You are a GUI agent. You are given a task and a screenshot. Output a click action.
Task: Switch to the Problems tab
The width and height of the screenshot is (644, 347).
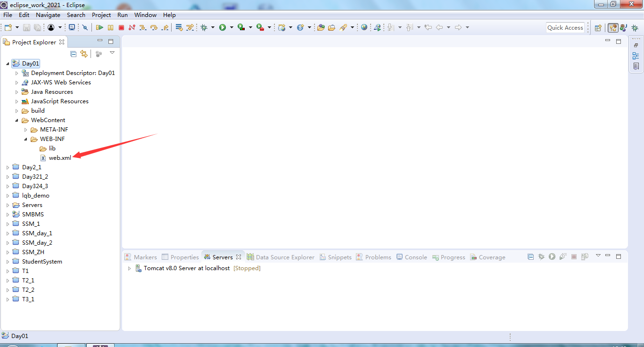373,257
